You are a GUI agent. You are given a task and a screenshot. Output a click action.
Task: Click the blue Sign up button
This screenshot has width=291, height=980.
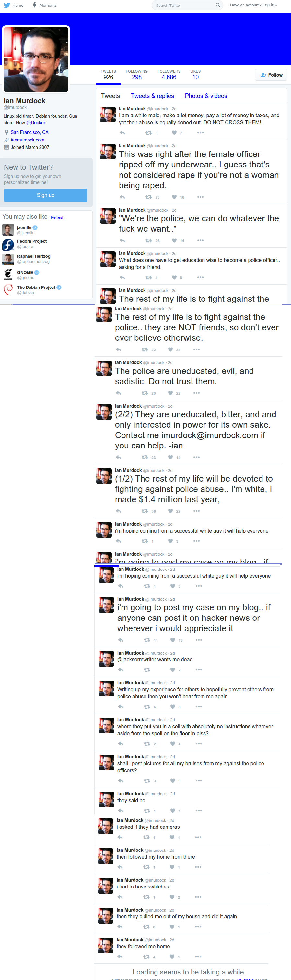click(46, 195)
